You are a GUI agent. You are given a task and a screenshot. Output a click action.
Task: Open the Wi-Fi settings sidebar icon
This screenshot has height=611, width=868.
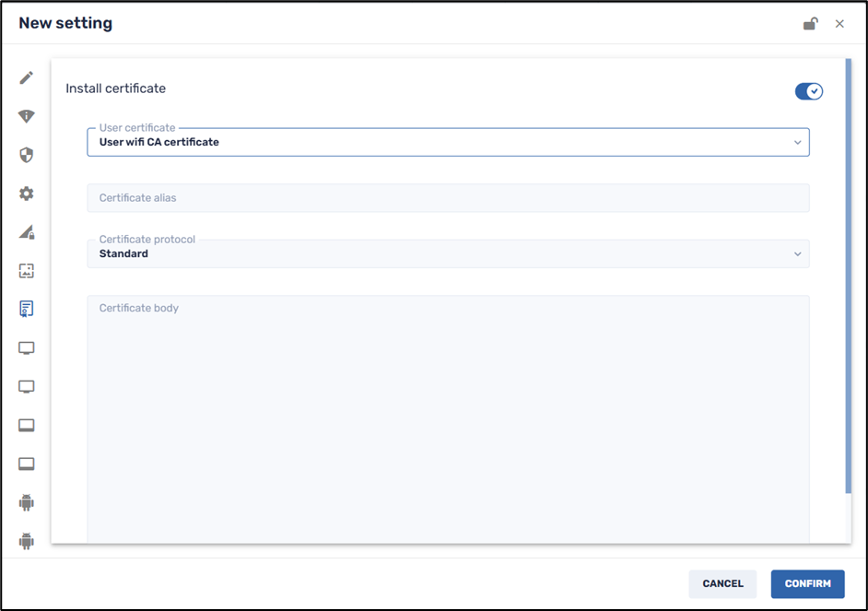[27, 116]
